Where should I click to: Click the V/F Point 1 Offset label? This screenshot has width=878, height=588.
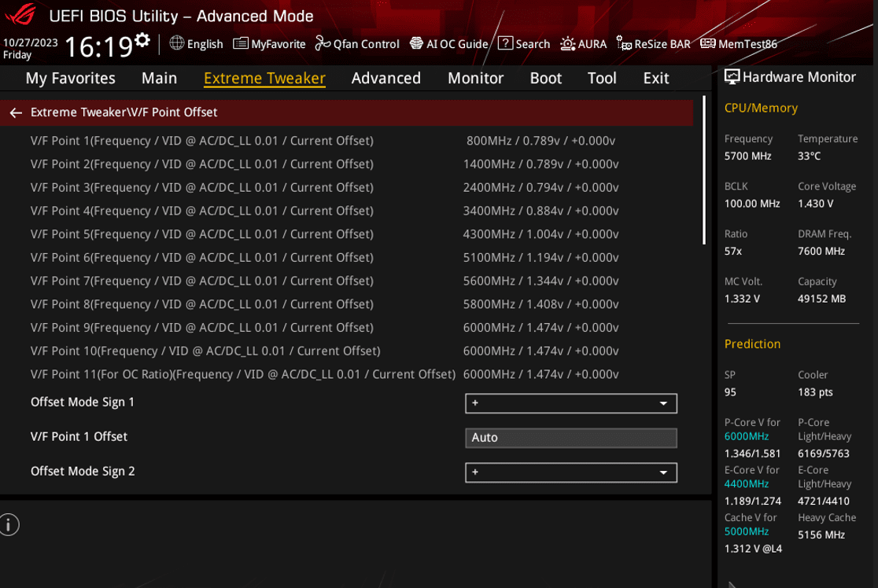(x=79, y=436)
